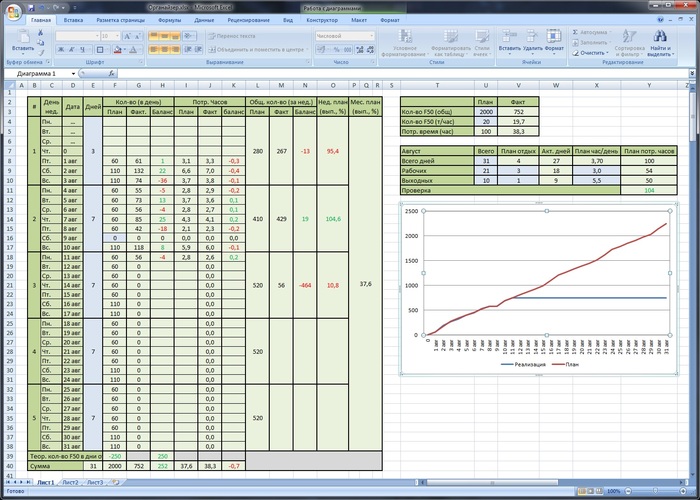This screenshot has width=700, height=500.
Task: Cut selection with the scissors icon
Action: point(40,33)
